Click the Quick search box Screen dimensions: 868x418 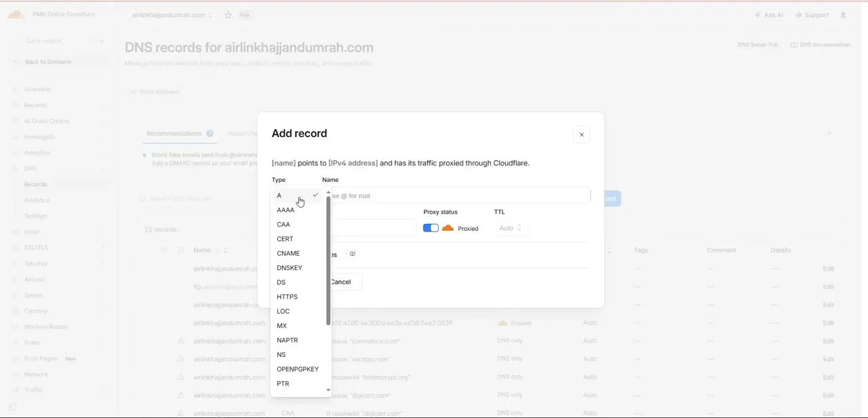point(60,41)
